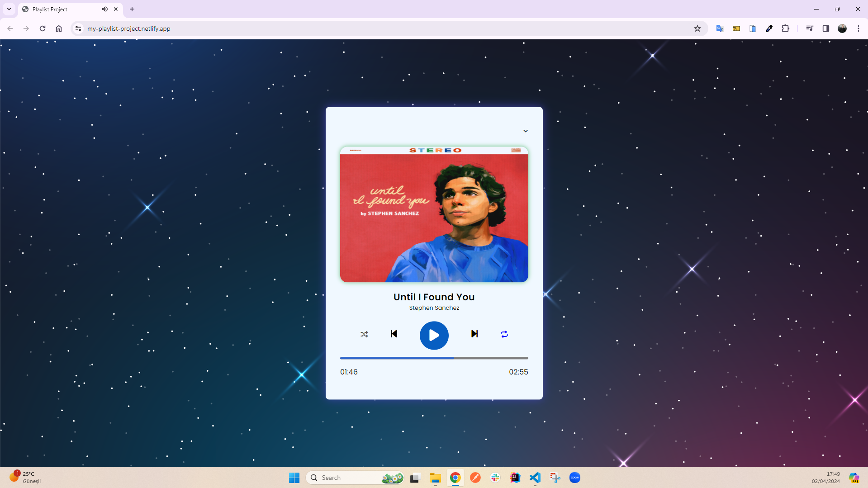The image size is (868, 488).
Task: Go to the previous track
Action: pos(394,334)
